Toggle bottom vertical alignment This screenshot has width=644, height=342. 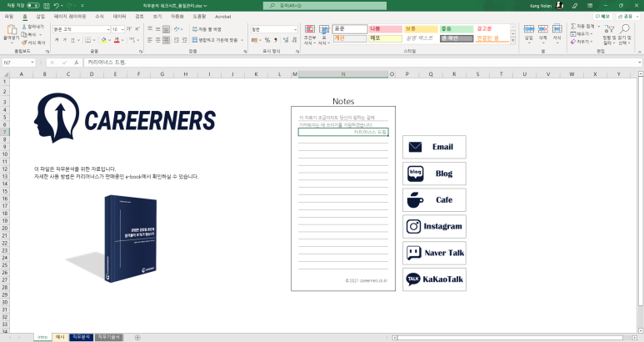(x=166, y=29)
